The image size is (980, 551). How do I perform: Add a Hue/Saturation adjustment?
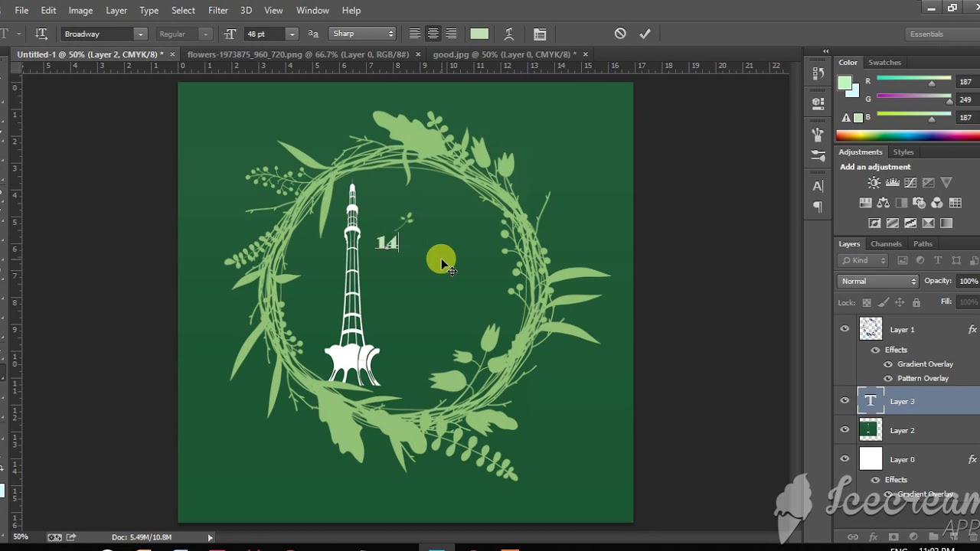[x=865, y=203]
